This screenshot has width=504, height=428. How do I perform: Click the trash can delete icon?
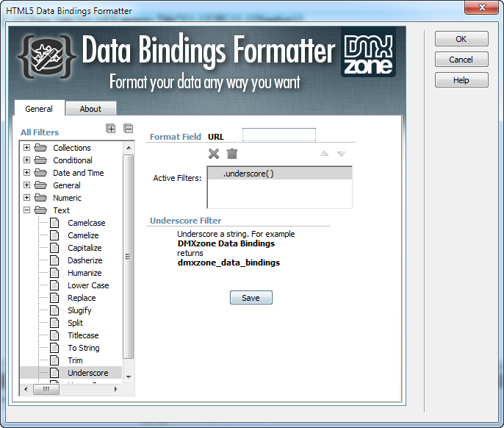(231, 154)
